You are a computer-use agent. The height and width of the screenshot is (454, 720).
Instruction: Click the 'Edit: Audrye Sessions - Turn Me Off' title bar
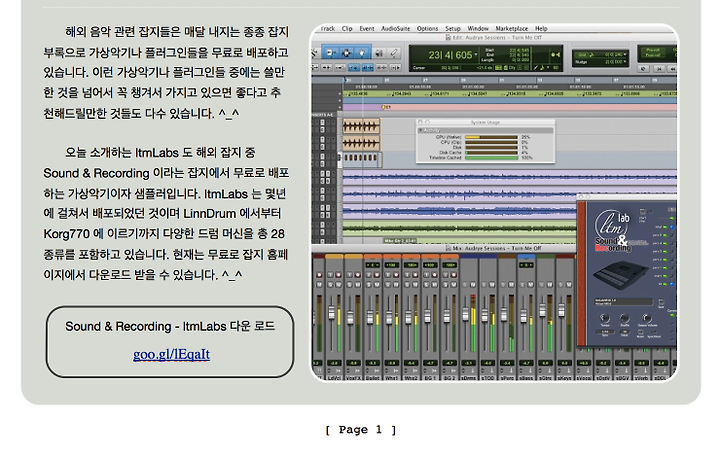[494, 38]
